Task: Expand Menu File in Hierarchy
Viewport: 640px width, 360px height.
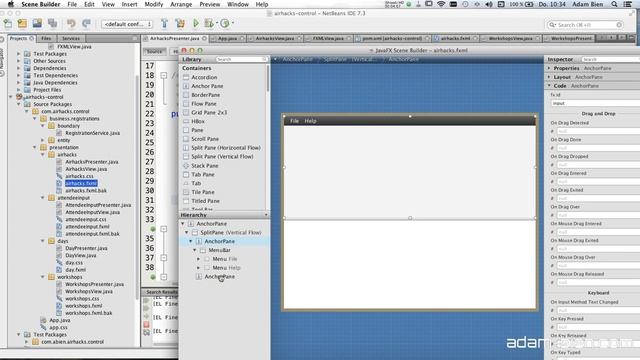Action: pos(199,259)
